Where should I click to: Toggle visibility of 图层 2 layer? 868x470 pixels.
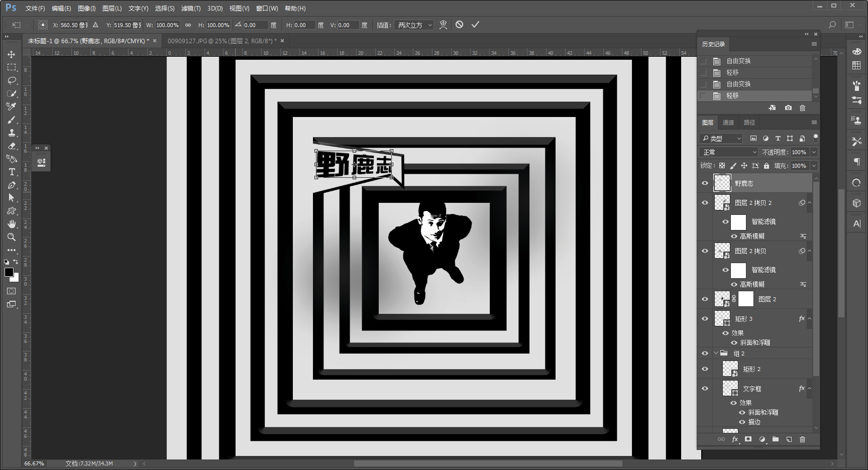(x=705, y=299)
